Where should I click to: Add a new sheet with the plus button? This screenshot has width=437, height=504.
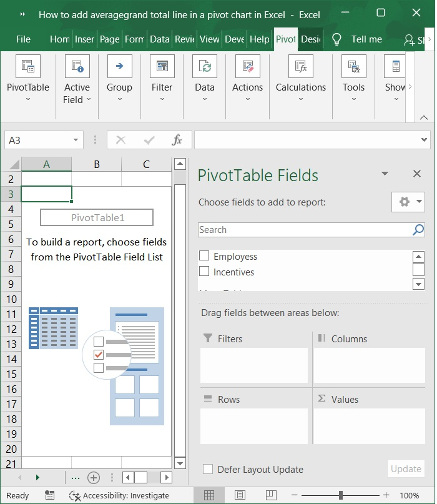tap(94, 478)
